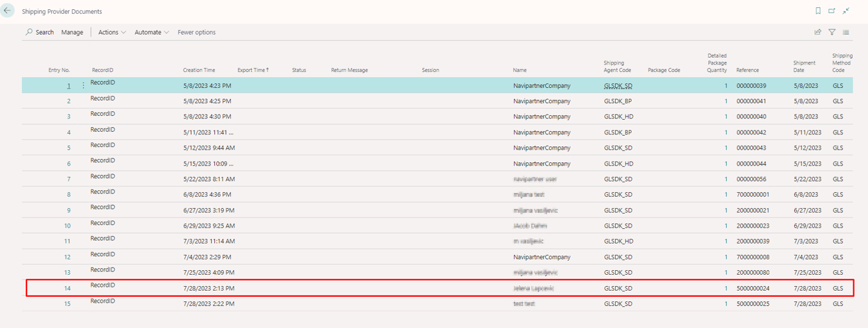Viewport: 868px width, 328px height.
Task: Click the Detailed Package Quantity header
Action: [x=717, y=63]
